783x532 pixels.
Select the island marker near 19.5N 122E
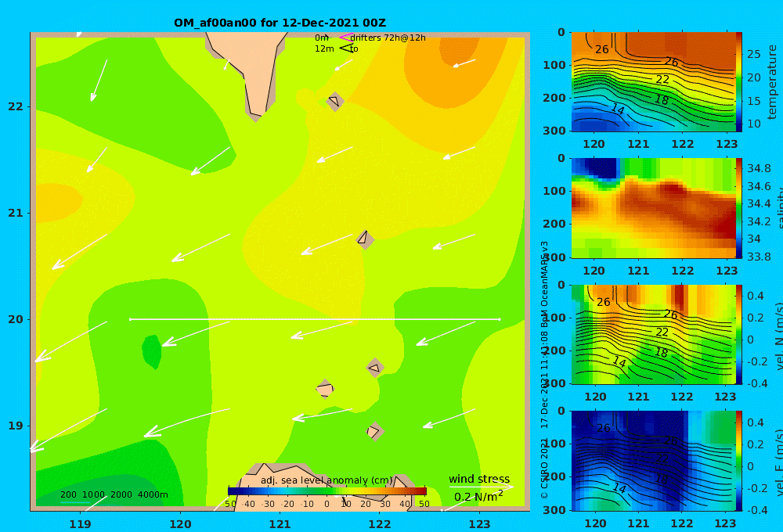(375, 368)
